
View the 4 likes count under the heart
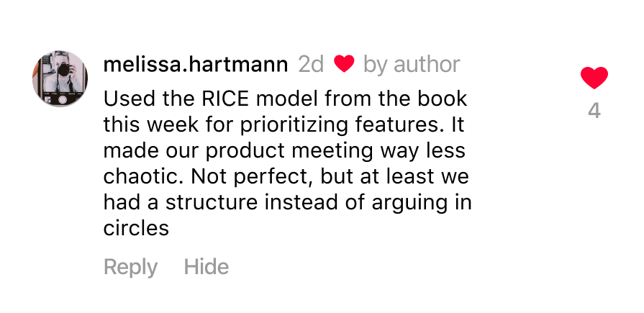pos(594,112)
